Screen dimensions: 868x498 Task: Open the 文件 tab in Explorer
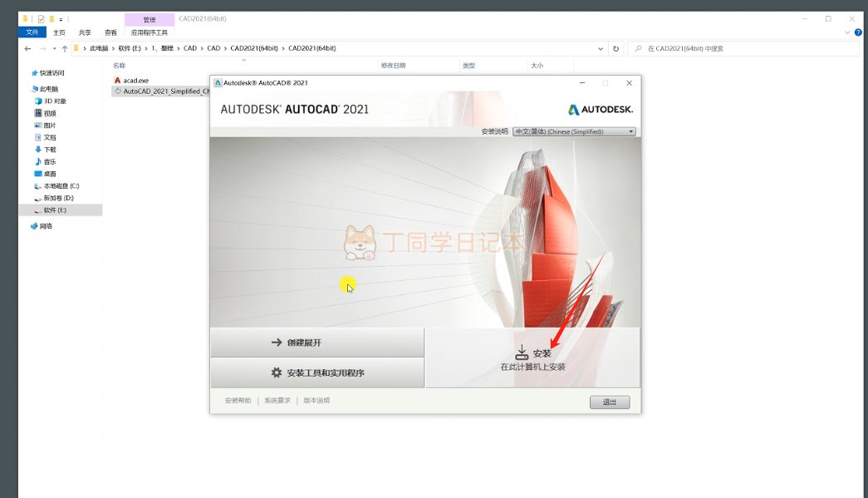[32, 32]
